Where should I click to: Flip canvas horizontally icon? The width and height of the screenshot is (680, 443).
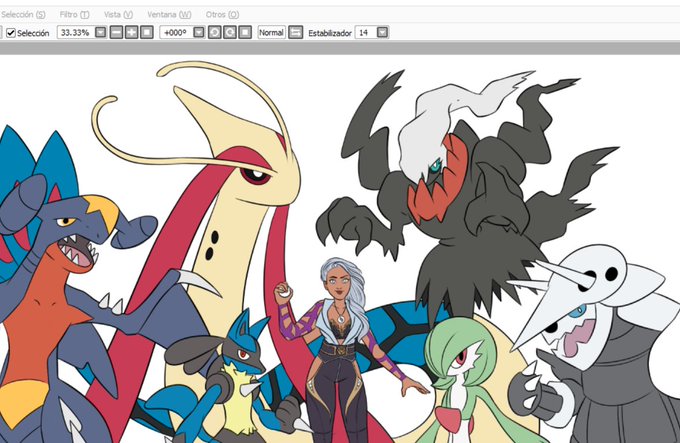[296, 33]
